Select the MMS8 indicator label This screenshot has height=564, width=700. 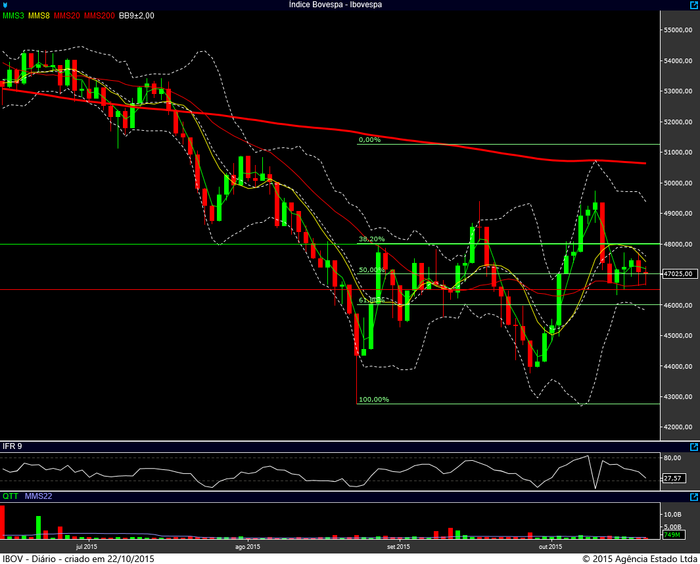tap(39, 16)
